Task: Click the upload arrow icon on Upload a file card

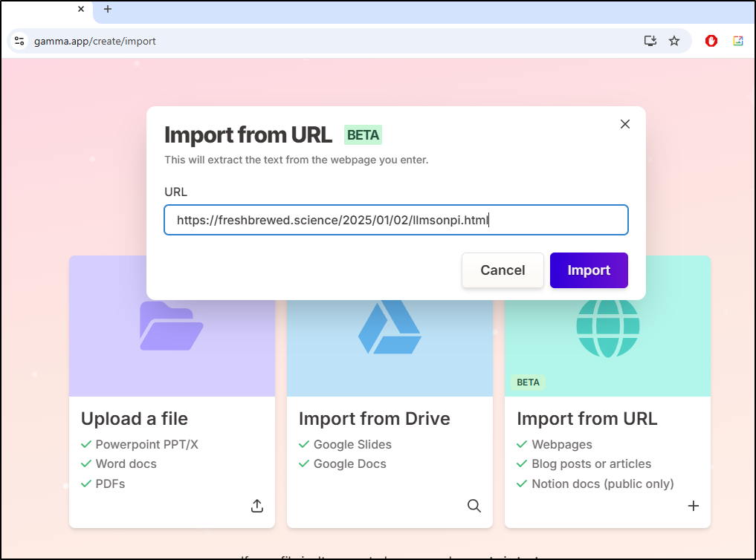Action: point(257,506)
